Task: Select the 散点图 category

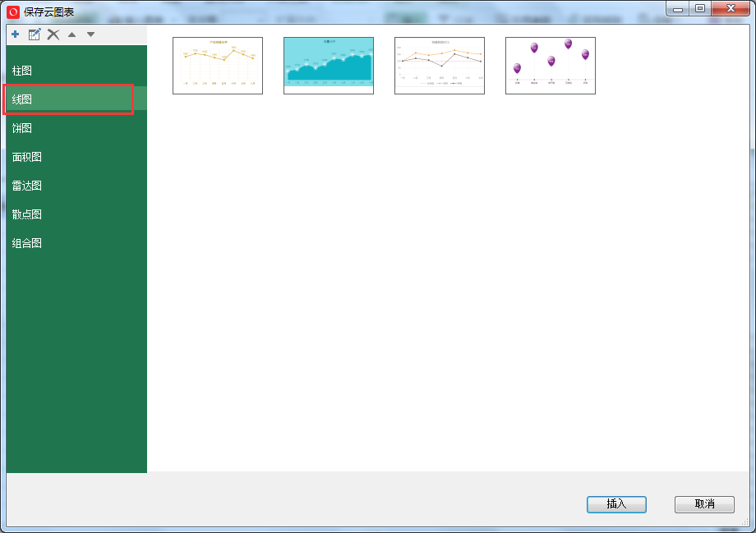Action: pos(76,214)
